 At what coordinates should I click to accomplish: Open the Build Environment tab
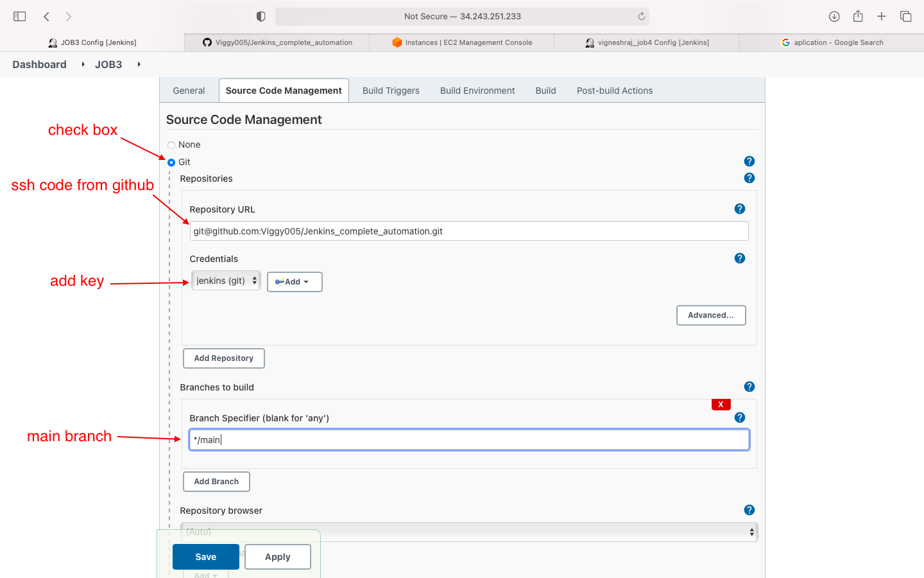477,91
